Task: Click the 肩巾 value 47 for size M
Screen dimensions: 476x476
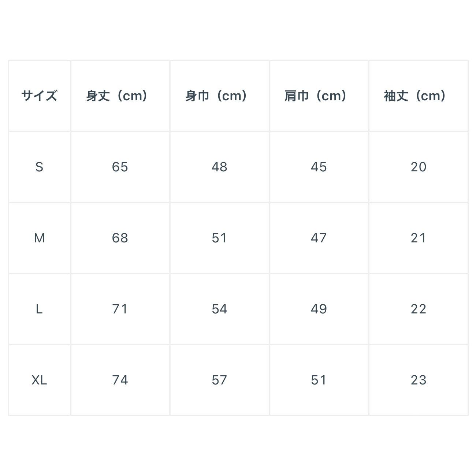Action: (319, 238)
